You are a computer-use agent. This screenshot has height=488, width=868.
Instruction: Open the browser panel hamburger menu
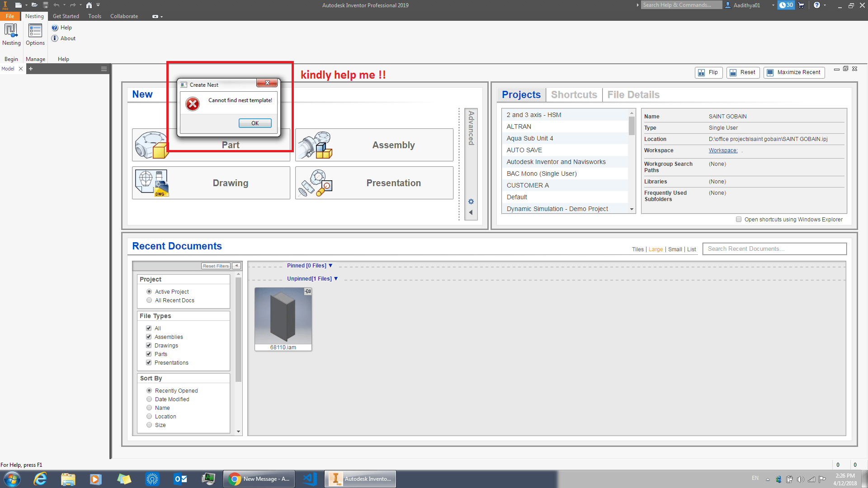click(x=104, y=69)
